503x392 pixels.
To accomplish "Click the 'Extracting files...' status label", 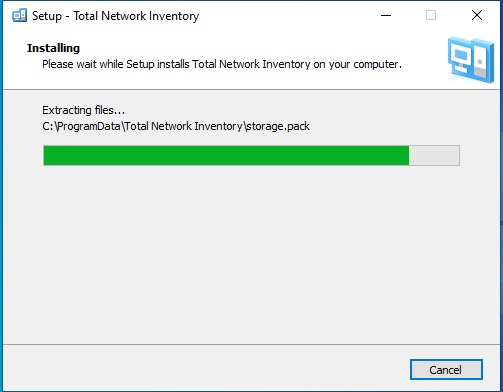I will click(x=83, y=110).
